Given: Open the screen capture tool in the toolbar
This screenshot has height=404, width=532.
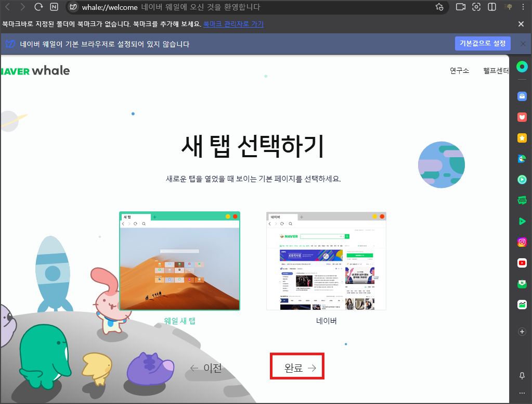Looking at the screenshot, I should (476, 7).
